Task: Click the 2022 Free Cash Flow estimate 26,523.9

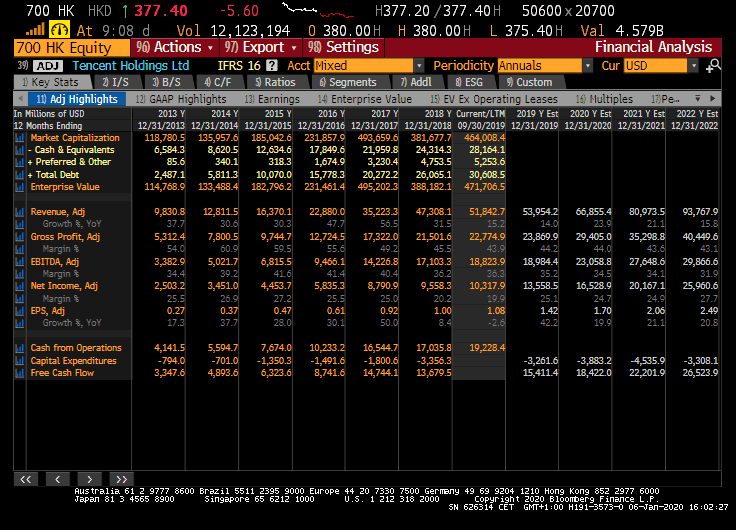Action: click(x=699, y=373)
